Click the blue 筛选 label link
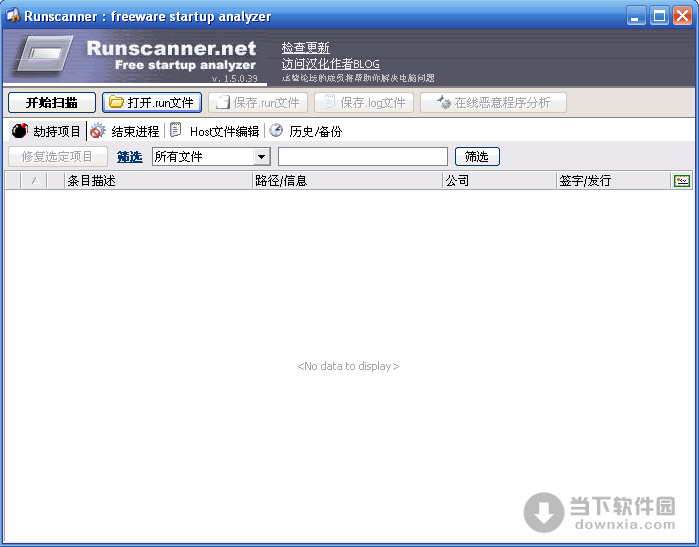 (130, 156)
